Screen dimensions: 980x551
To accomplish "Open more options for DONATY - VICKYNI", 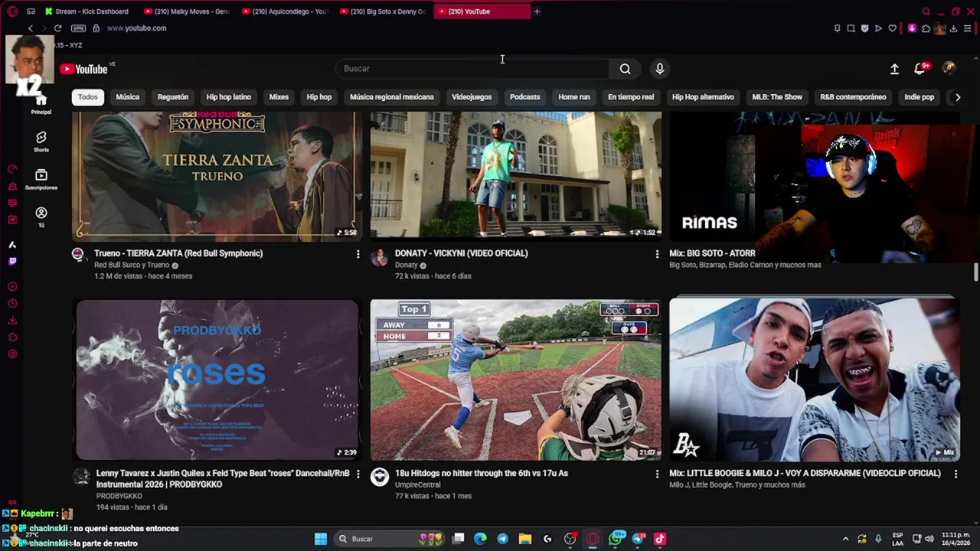I will pos(657,254).
